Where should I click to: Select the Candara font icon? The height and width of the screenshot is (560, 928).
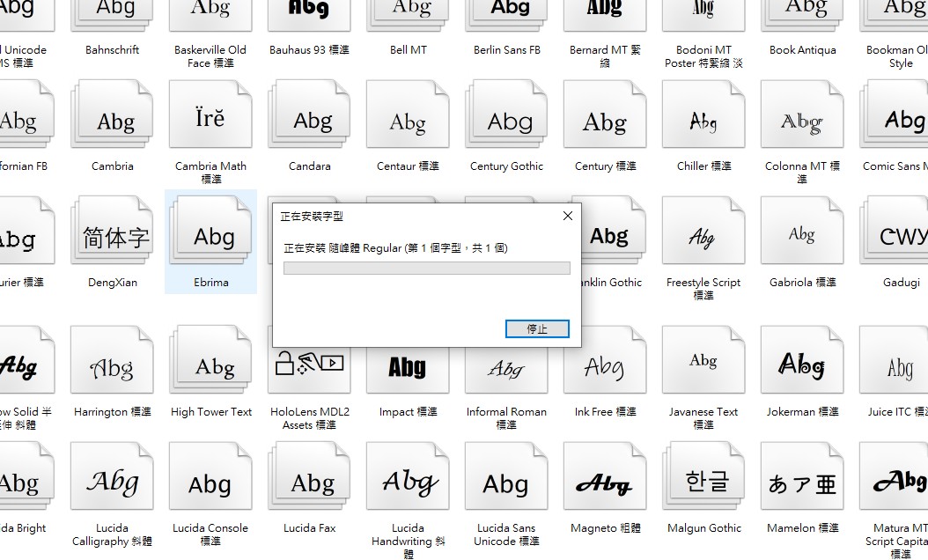309,114
